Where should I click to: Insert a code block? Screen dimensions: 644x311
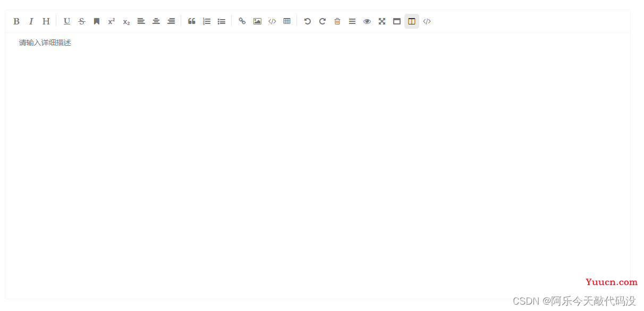(x=272, y=21)
